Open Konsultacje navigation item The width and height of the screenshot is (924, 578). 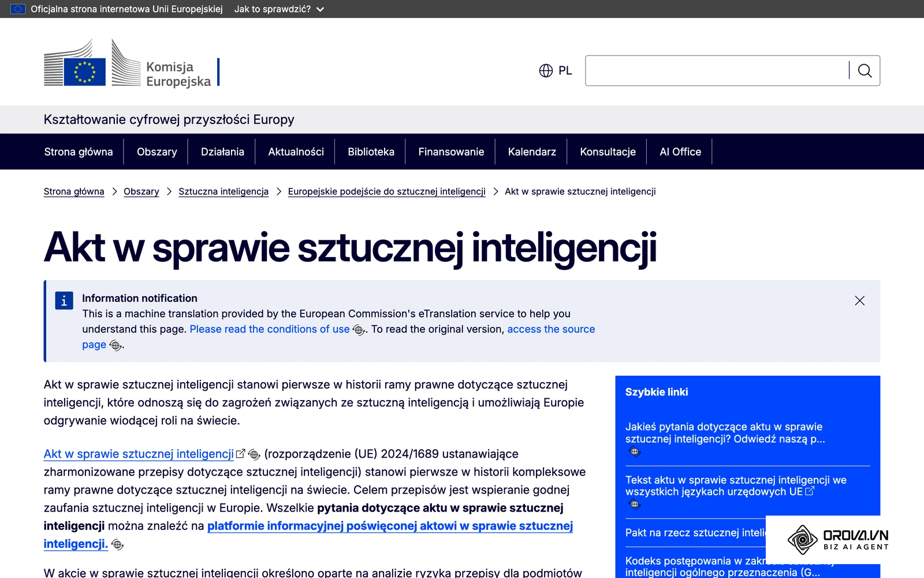pos(608,151)
